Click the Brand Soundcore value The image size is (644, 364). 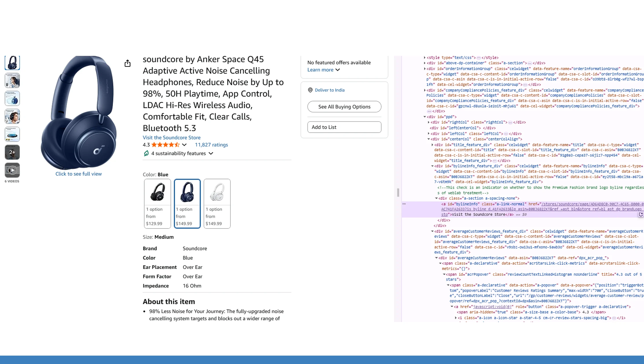click(195, 248)
